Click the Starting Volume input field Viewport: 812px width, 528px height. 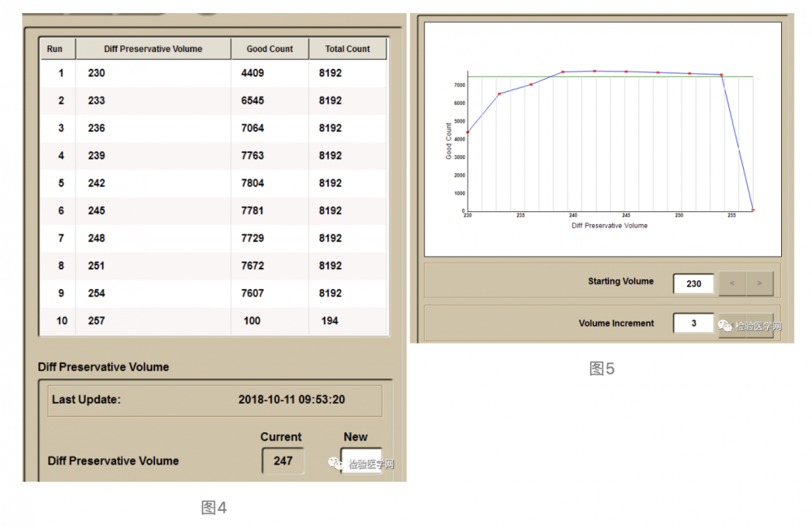tap(693, 283)
